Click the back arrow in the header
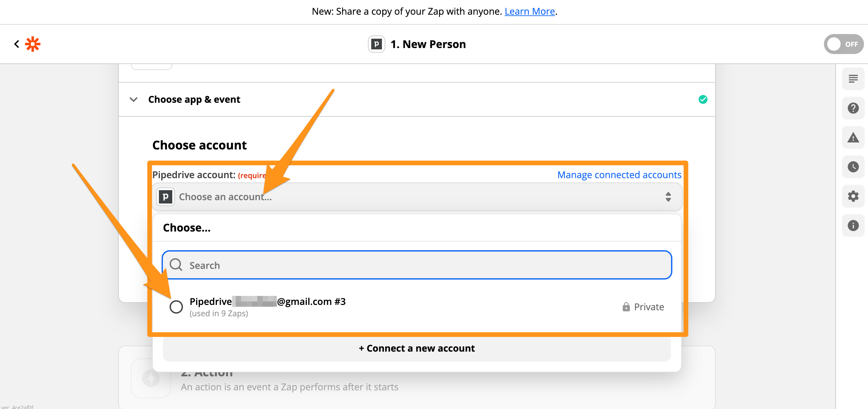Image resolution: width=868 pixels, height=409 pixels. tap(16, 44)
